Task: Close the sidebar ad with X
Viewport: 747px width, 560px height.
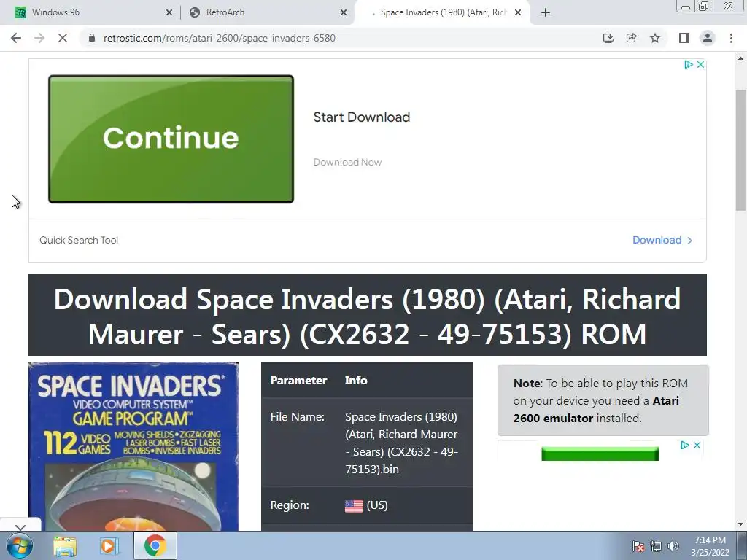Action: (697, 446)
